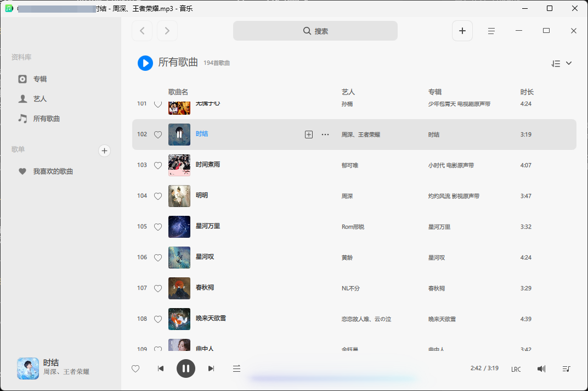Open the sort order icon

click(x=556, y=64)
